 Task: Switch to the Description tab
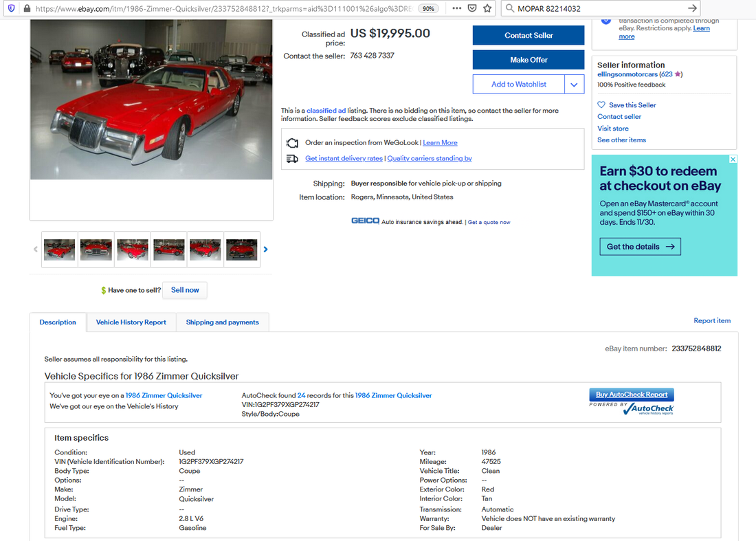[x=58, y=322]
